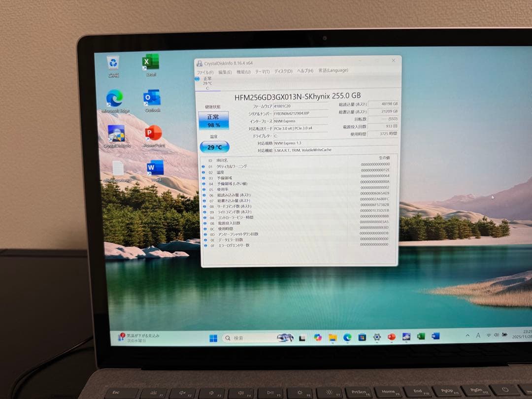Open Settings gear icon in taskbar
The width and height of the screenshot is (532, 399).
coord(377,337)
